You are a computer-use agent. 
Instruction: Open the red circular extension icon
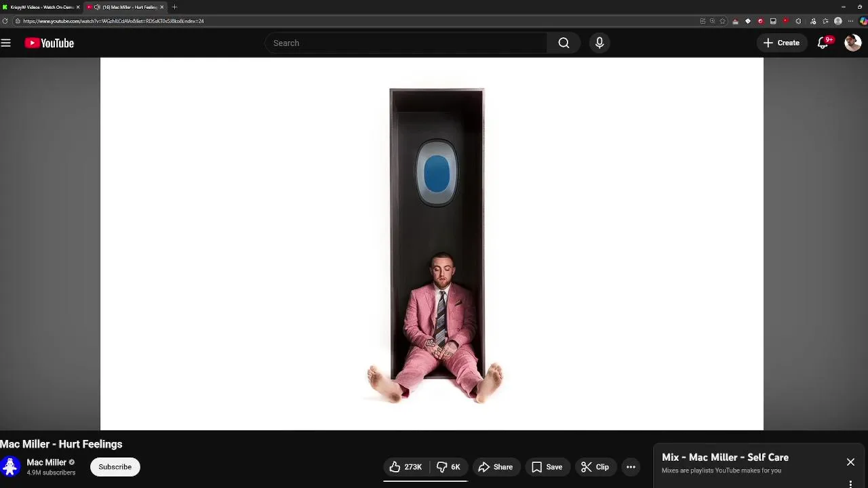tap(760, 21)
